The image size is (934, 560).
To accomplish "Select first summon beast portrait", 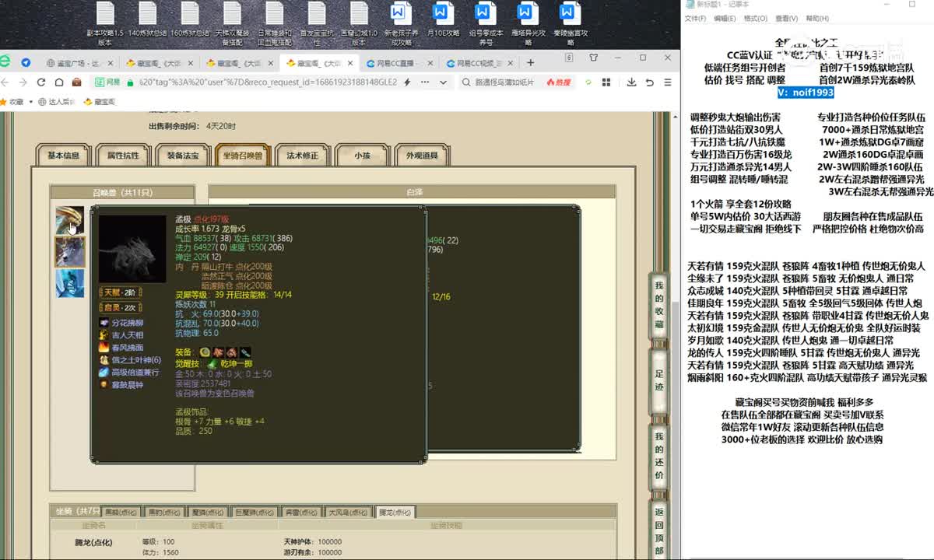I will [69, 220].
